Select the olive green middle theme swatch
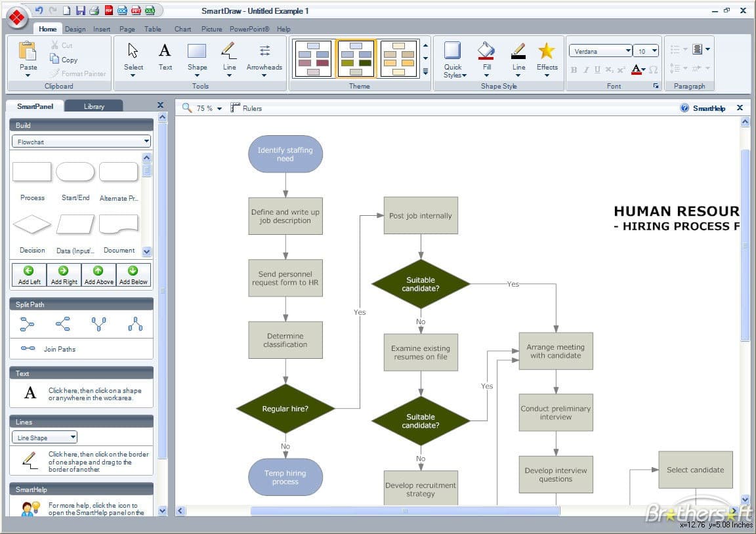The image size is (756, 534). coord(356,59)
